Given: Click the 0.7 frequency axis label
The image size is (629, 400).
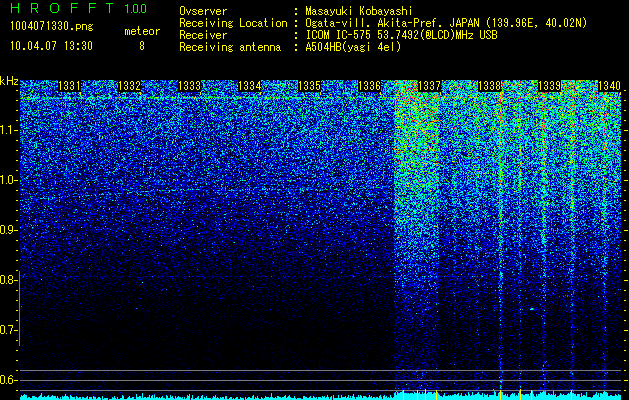Looking at the screenshot, I should 7,330.
